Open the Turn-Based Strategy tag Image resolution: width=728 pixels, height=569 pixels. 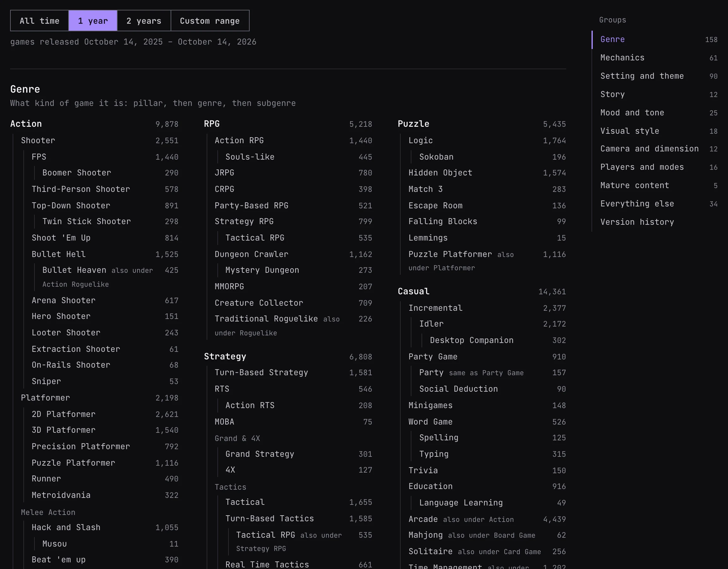pos(261,373)
